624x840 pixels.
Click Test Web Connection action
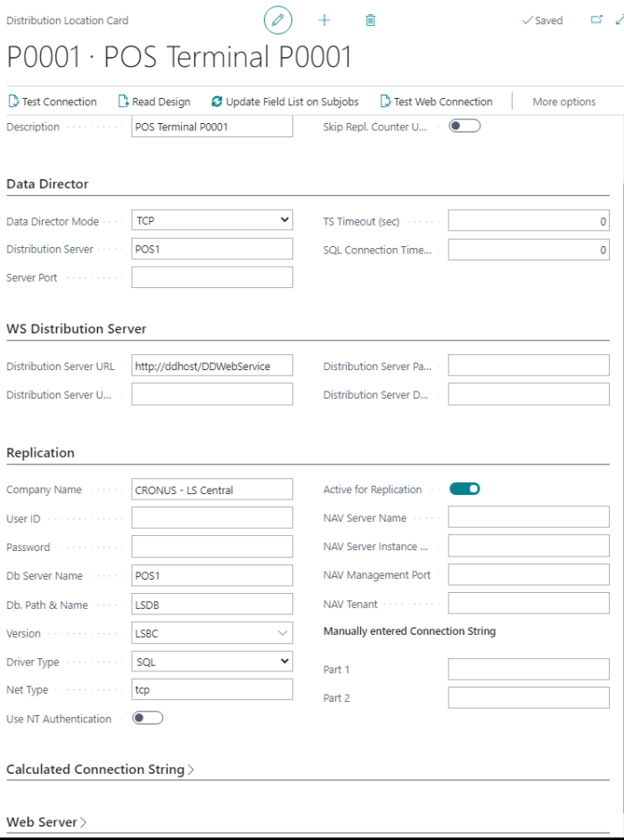[x=436, y=102]
